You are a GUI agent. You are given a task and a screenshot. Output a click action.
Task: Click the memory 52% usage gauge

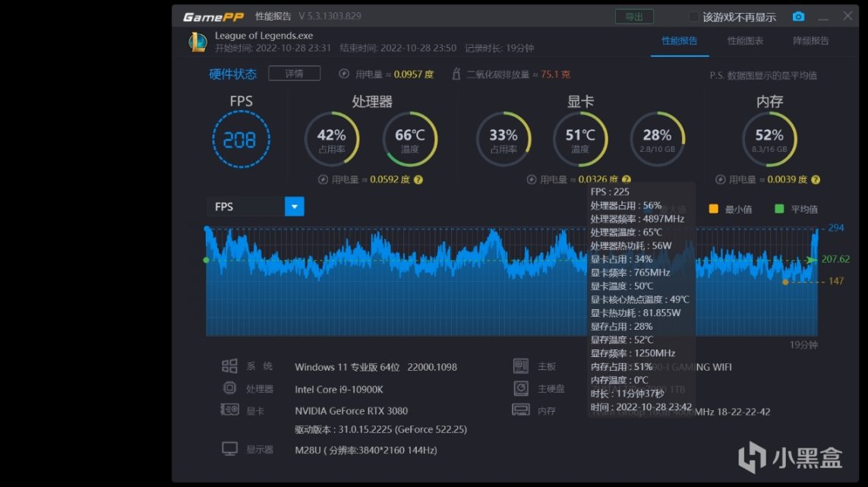(769, 139)
